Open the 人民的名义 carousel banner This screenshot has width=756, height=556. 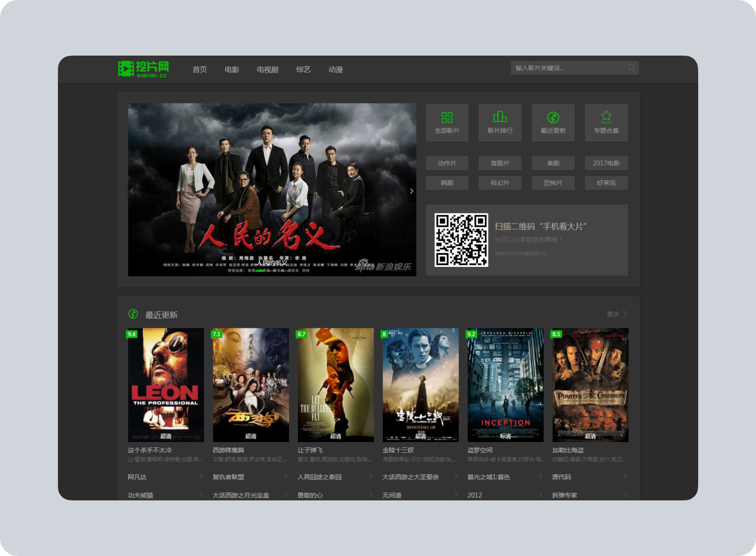(x=272, y=190)
